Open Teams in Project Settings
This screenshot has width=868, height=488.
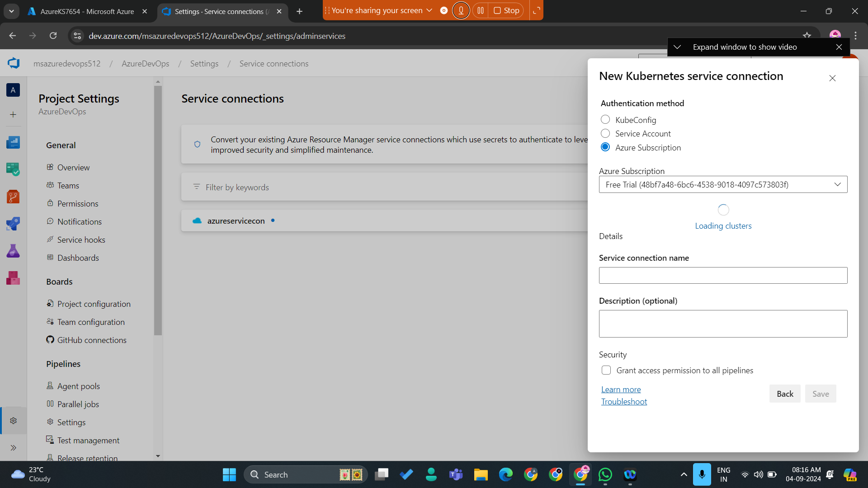pos(68,186)
